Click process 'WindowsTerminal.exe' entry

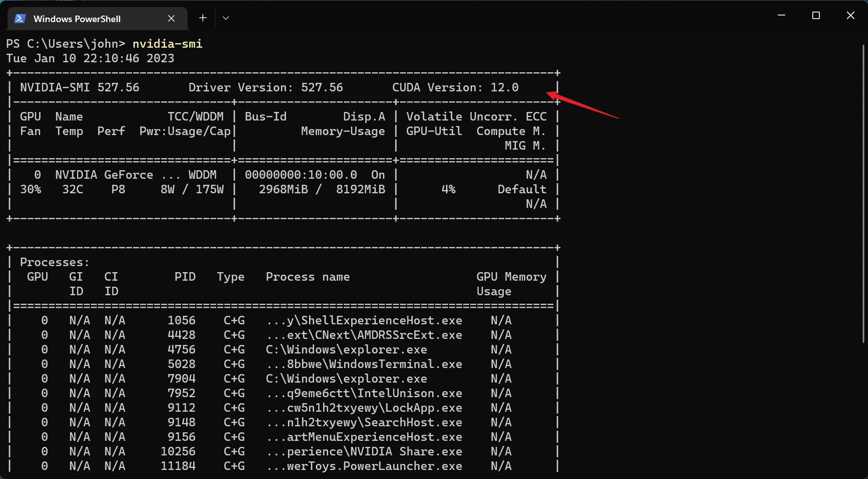[364, 364]
